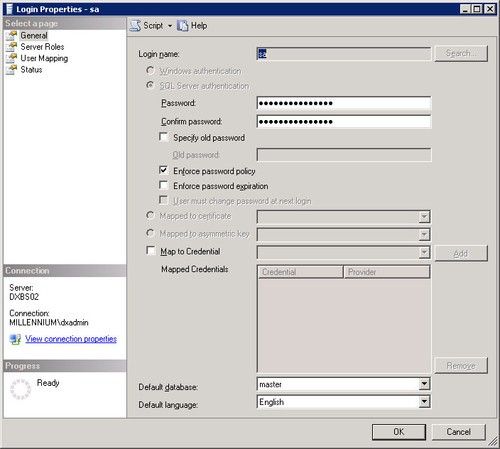Click the OK button
The height and width of the screenshot is (449, 500).
point(399,432)
